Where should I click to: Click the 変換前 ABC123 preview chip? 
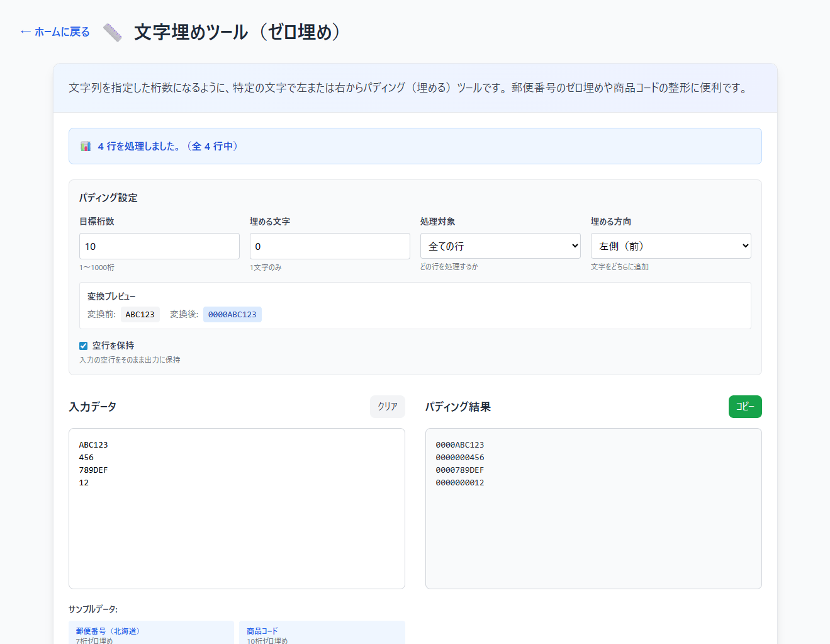tap(140, 314)
